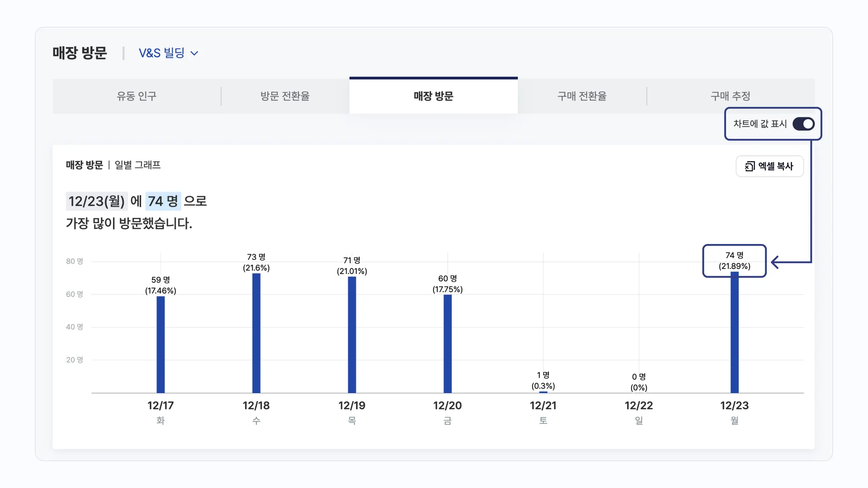Viewport: 868px width, 488px height.
Task: Select the 매장 방문 tab
Action: [x=433, y=96]
